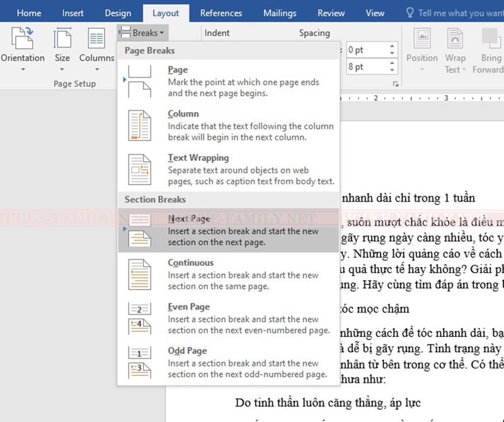Screen dimensions: 504x422
Task: Open the Review tab
Action: click(x=331, y=13)
